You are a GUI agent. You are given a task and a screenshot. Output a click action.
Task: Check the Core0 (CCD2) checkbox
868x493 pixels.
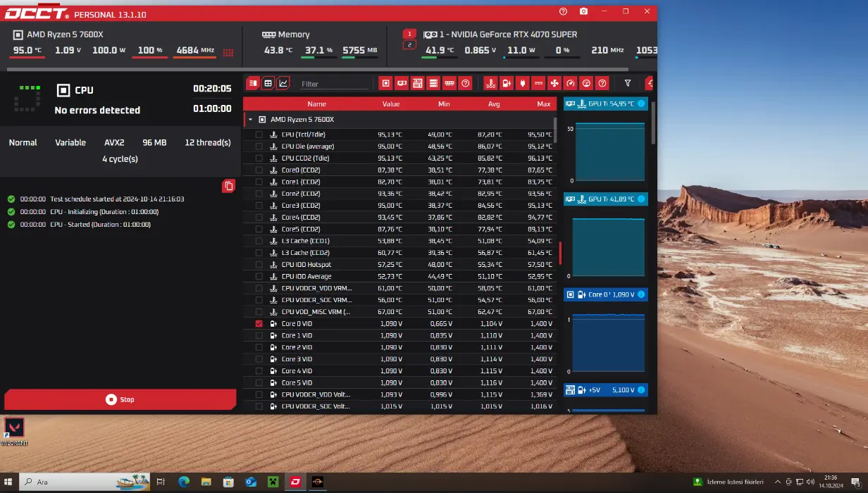click(x=259, y=170)
